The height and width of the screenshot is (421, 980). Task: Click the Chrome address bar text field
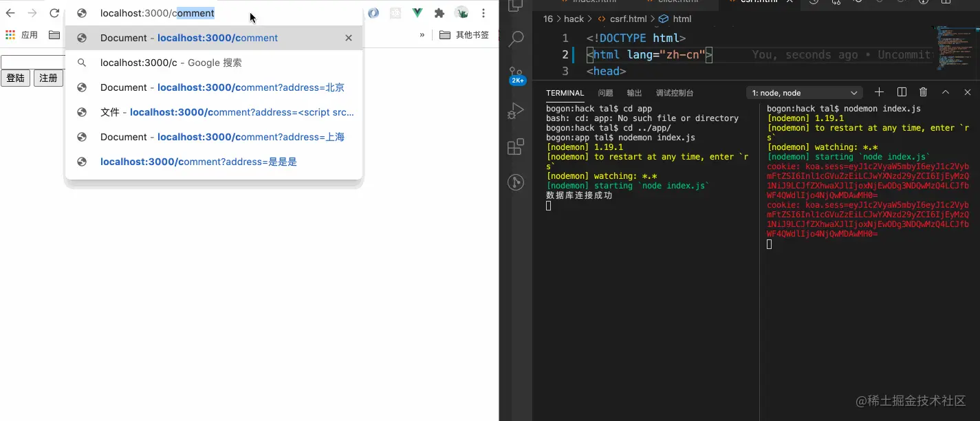click(x=213, y=13)
